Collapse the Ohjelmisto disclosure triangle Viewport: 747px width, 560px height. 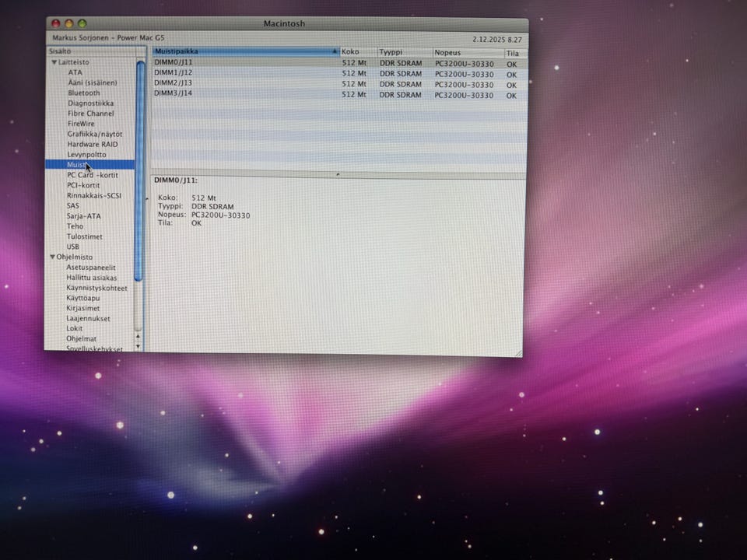pos(53,257)
